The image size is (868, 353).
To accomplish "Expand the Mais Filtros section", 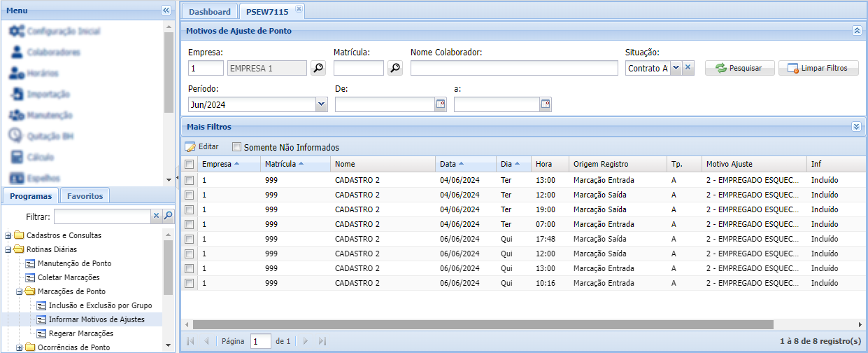I will [x=856, y=127].
